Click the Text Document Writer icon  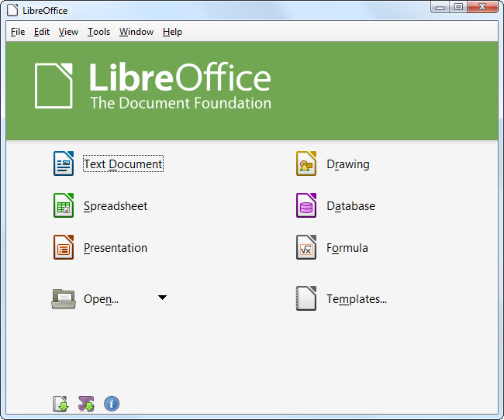64,164
